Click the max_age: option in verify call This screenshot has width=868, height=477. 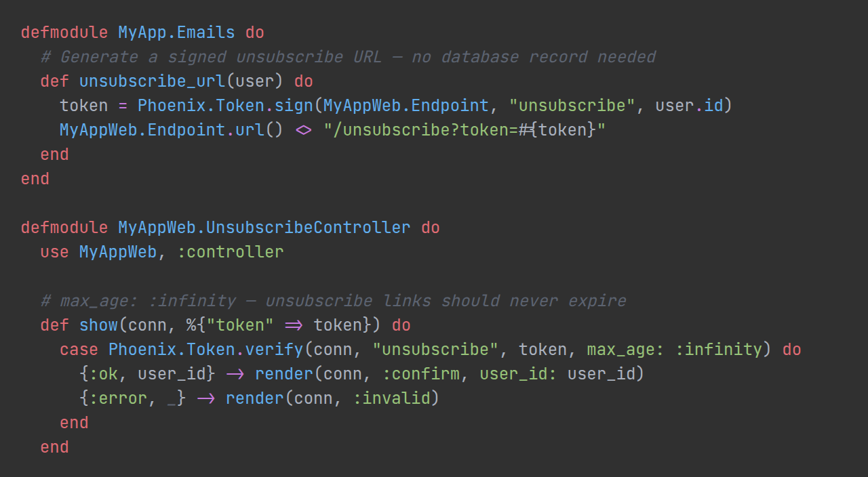click(x=616, y=350)
